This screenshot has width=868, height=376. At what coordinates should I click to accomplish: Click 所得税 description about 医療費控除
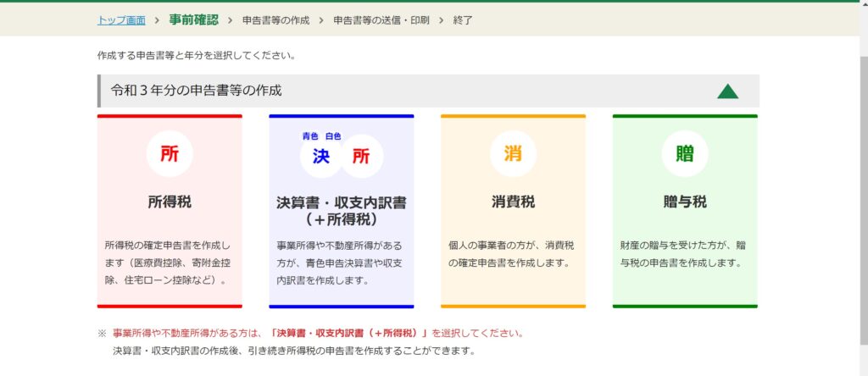pyautogui.click(x=168, y=263)
